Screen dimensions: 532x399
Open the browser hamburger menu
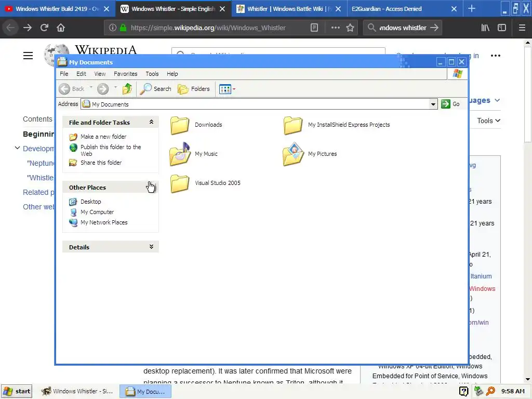(x=522, y=28)
